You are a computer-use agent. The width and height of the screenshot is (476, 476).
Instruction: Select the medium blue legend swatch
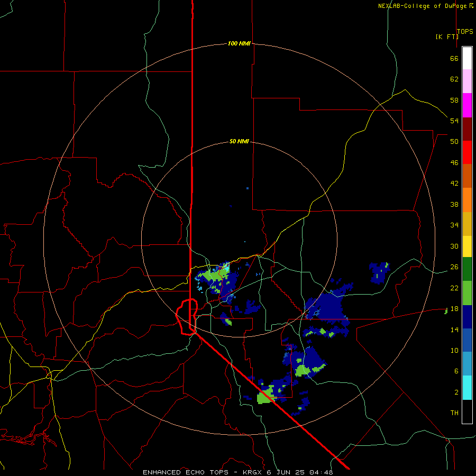[467, 340]
